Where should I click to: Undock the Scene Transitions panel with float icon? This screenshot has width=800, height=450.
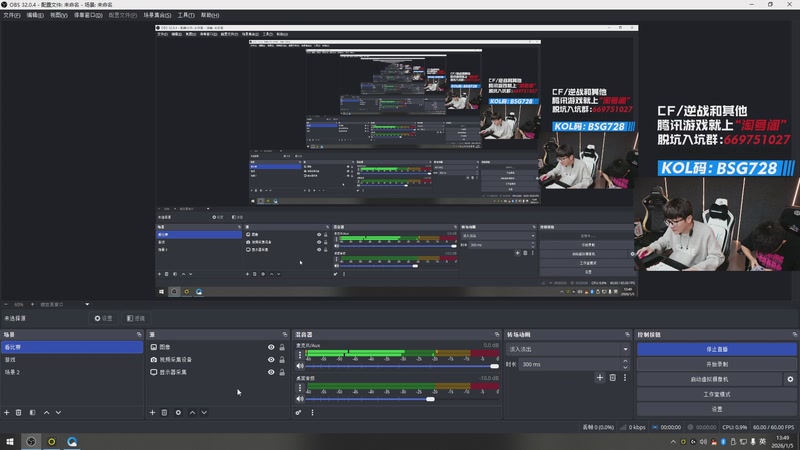click(x=627, y=335)
